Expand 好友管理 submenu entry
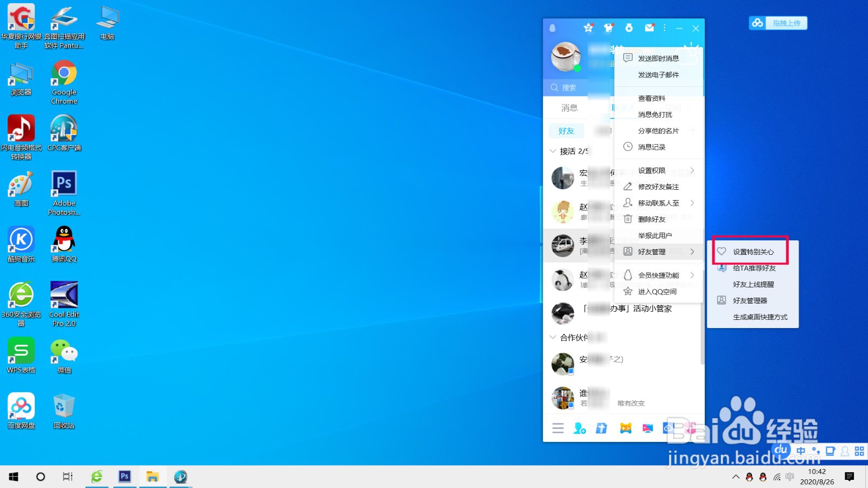The height and width of the screenshot is (488, 868). tap(659, 252)
